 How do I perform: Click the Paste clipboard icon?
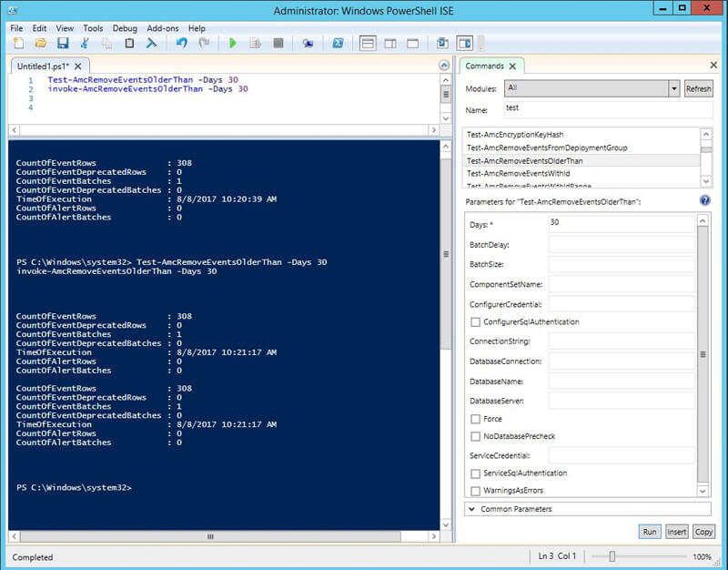pos(129,44)
